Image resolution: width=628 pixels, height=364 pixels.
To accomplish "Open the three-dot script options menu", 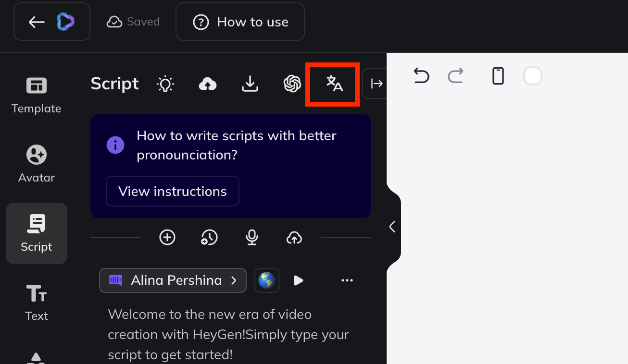I will coord(347,280).
